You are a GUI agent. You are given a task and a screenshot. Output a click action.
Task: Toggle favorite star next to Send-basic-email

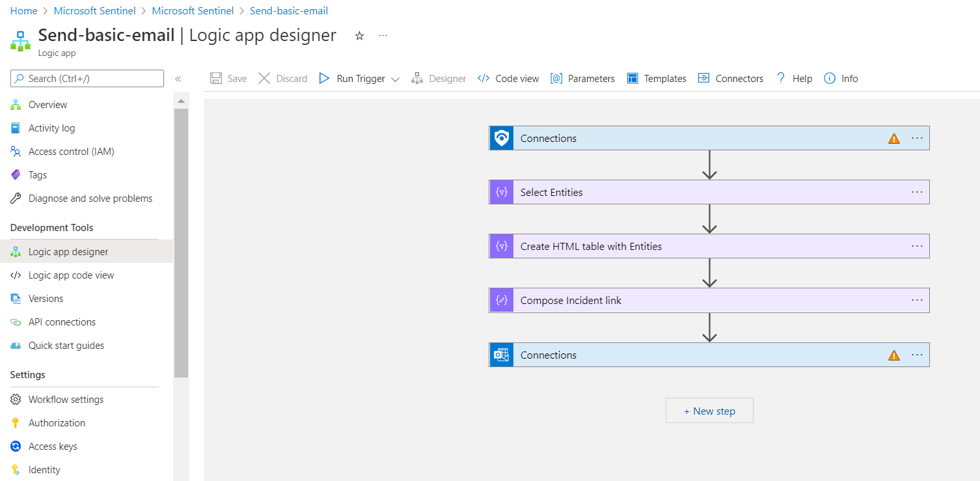click(x=359, y=36)
